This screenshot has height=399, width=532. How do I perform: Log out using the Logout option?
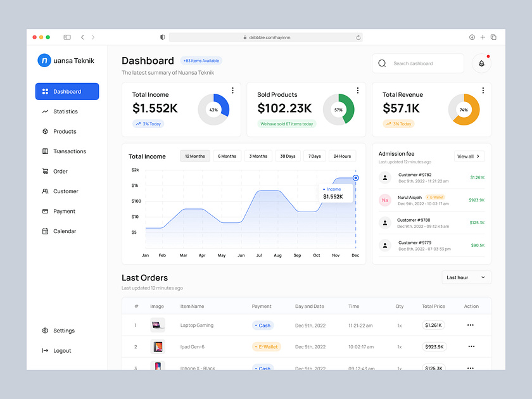point(61,350)
